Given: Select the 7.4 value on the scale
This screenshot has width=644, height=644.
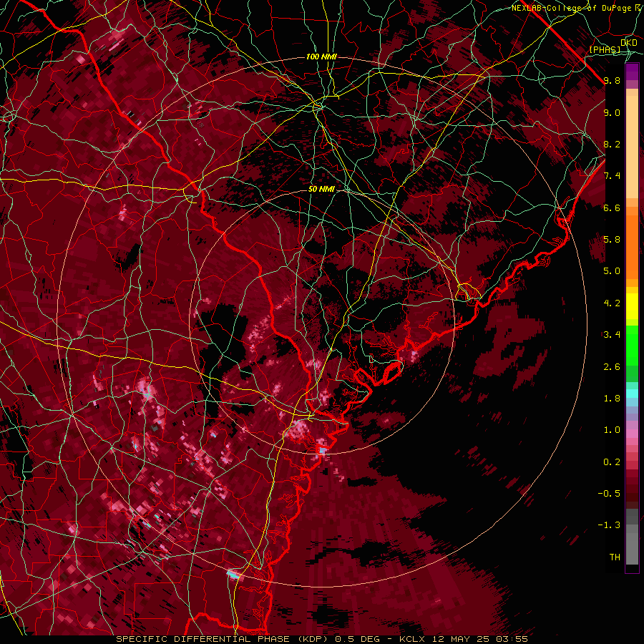Looking at the screenshot, I should point(612,176).
